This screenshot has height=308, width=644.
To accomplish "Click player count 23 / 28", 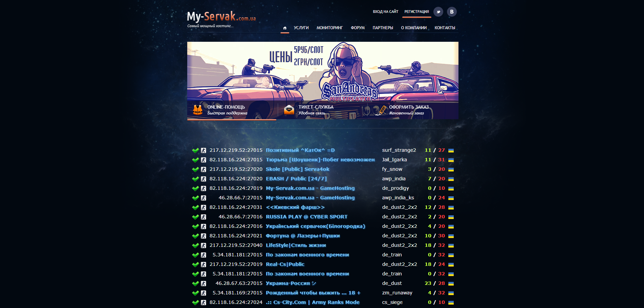I will click(x=435, y=283).
